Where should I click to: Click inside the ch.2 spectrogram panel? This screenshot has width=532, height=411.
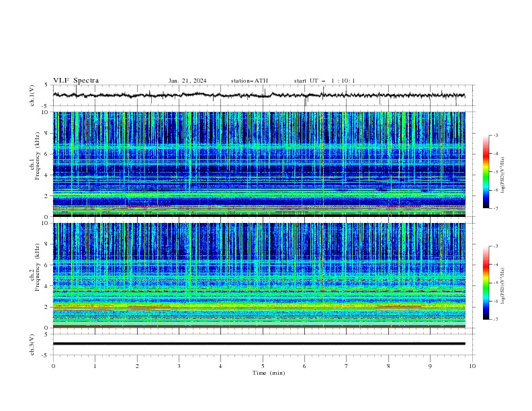[259, 275]
